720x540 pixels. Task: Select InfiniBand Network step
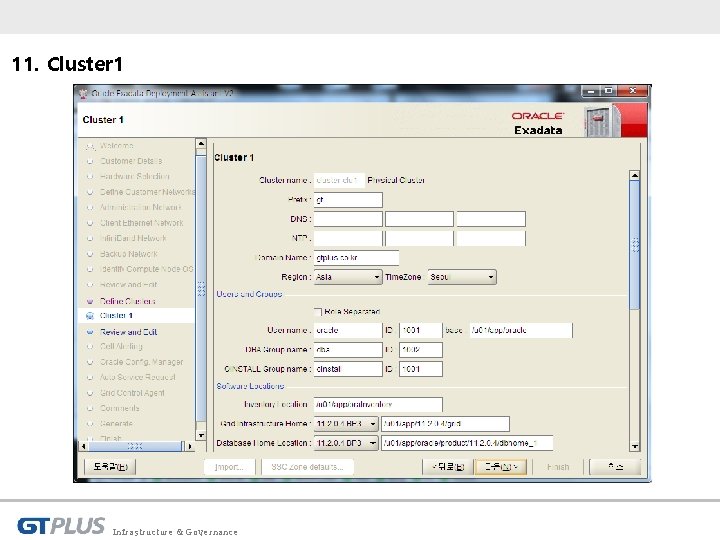[x=133, y=238]
